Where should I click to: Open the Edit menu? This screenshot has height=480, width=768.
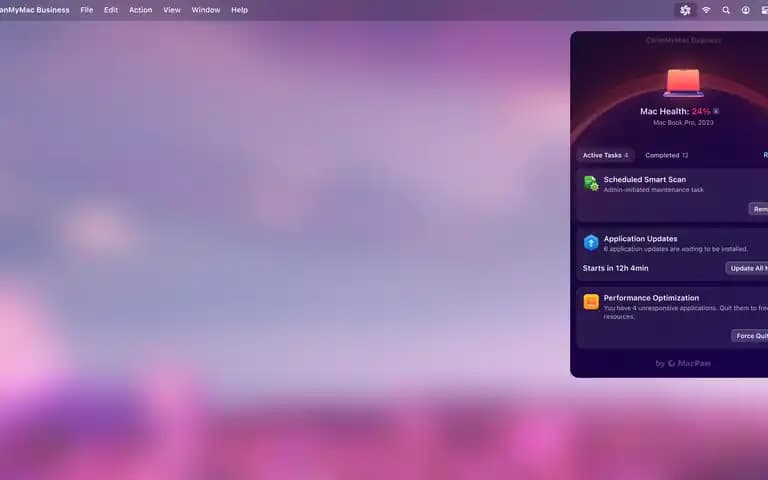tap(111, 10)
